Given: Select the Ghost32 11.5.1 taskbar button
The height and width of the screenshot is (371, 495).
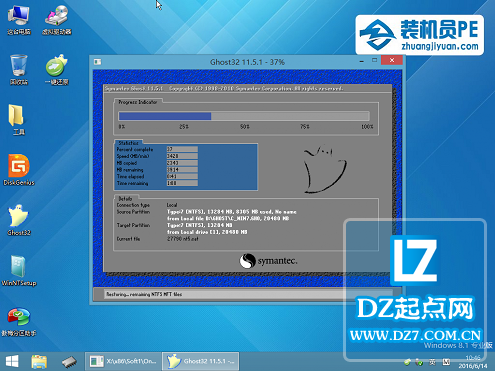Looking at the screenshot, I should (200, 361).
